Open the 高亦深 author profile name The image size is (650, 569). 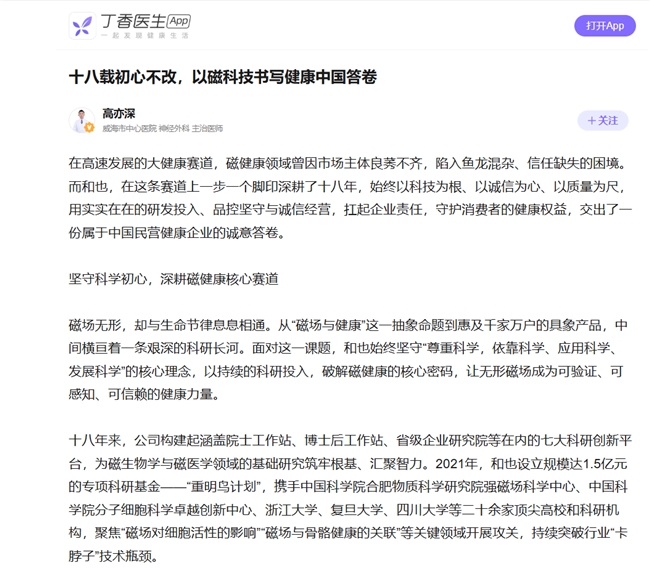(x=118, y=113)
